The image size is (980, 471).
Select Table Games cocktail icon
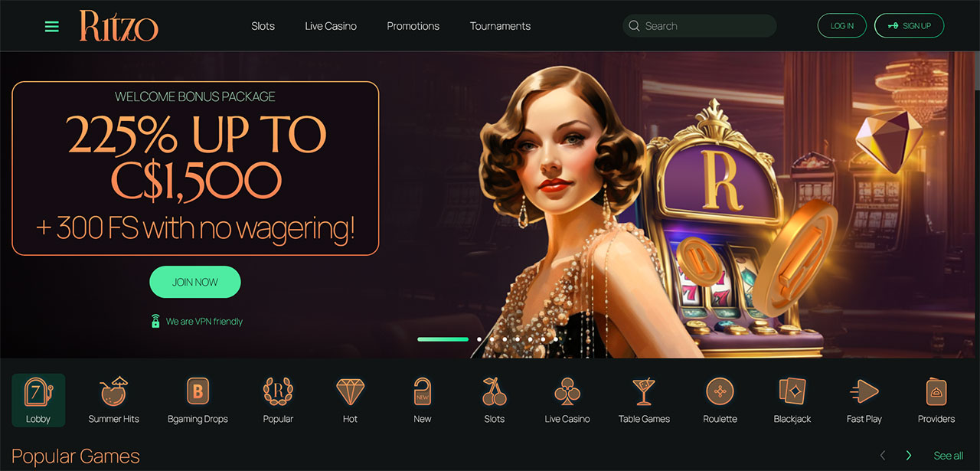[x=644, y=391]
